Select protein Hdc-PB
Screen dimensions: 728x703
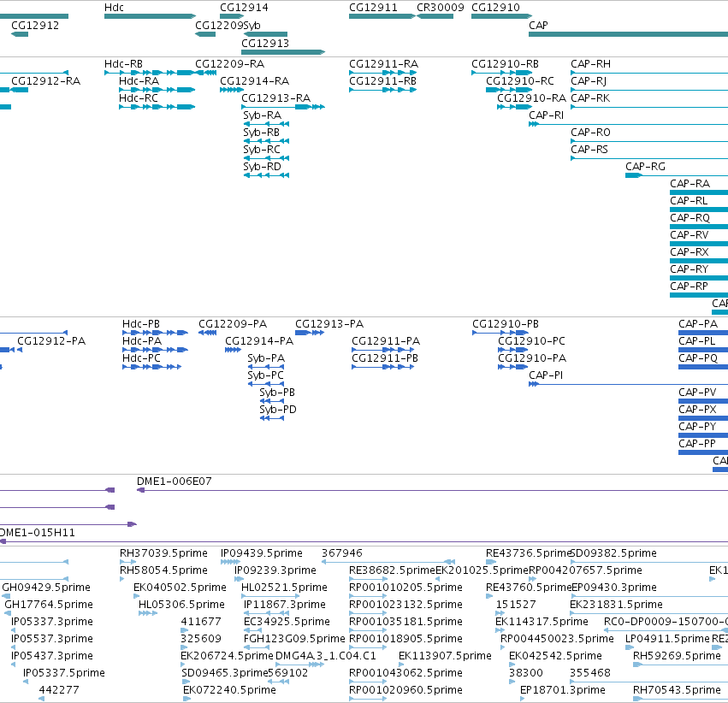point(155,332)
